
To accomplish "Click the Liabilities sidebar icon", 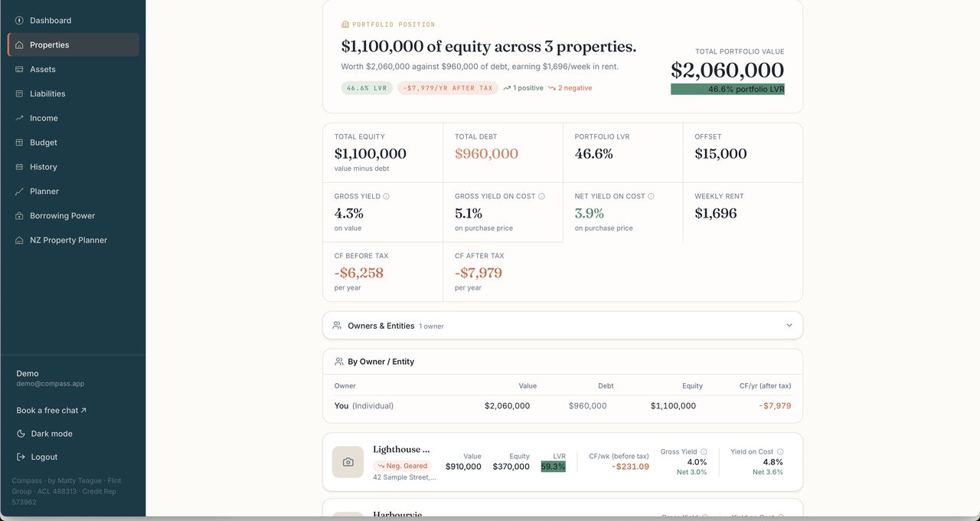I will [19, 94].
